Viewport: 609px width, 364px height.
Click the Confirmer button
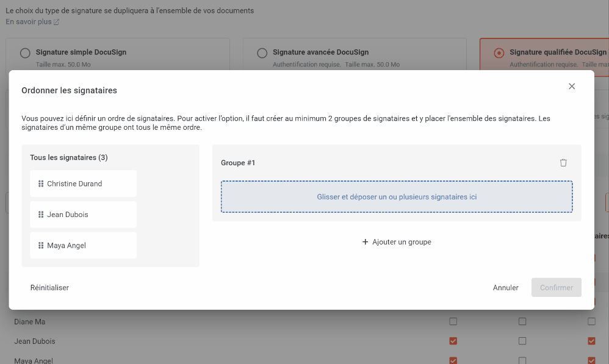click(556, 288)
